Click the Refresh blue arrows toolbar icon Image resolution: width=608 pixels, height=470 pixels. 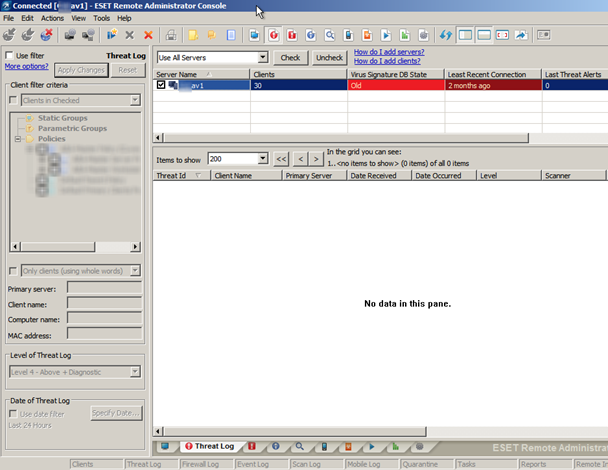pyautogui.click(x=446, y=35)
